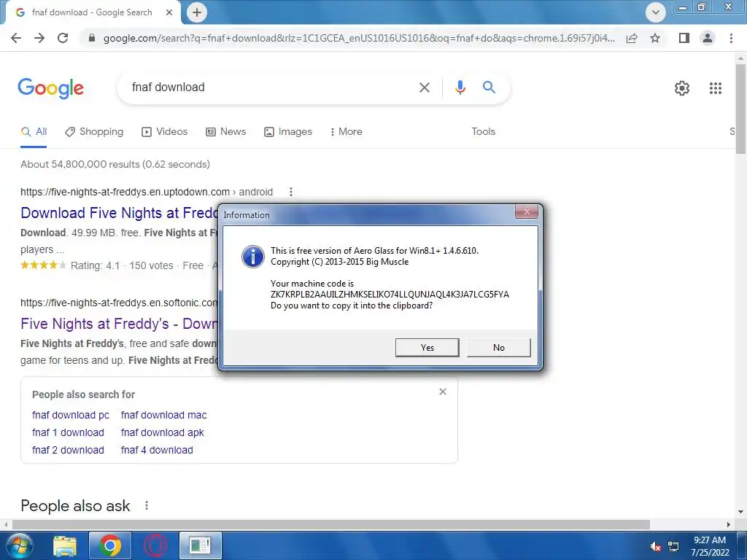
Task: Clear the Google search box
Action: [424, 87]
